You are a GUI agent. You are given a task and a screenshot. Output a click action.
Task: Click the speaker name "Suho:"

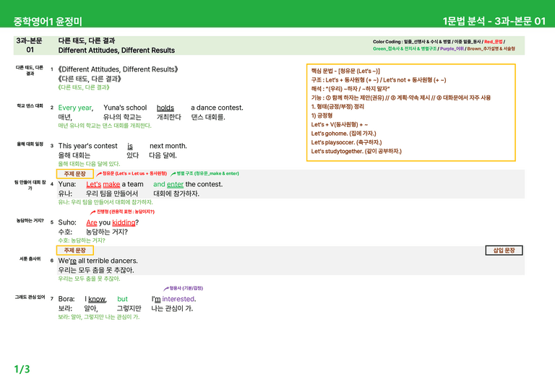tap(67, 222)
